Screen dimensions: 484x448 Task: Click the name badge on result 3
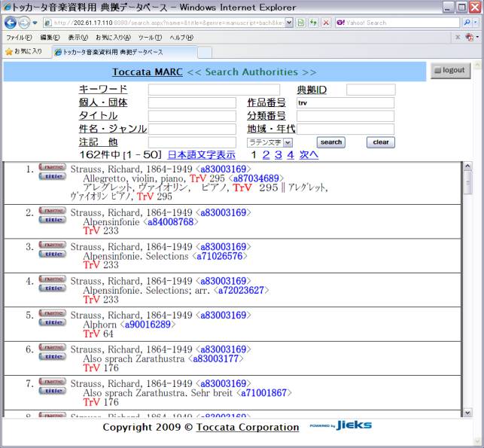(53, 245)
